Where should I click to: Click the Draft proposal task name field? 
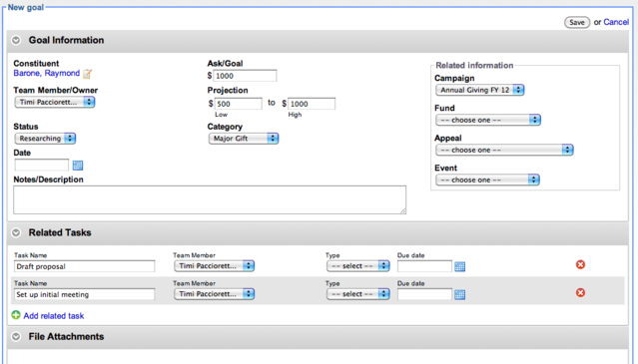click(x=84, y=266)
